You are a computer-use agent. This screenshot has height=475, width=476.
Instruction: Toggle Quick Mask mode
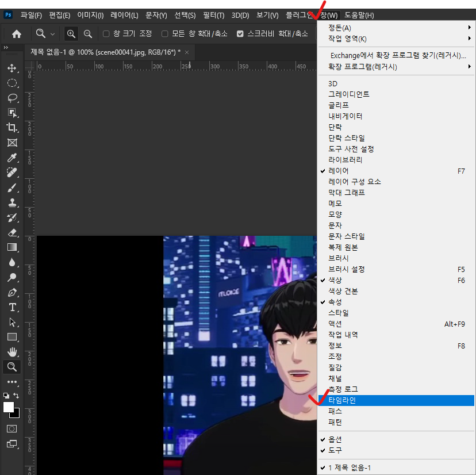12,428
